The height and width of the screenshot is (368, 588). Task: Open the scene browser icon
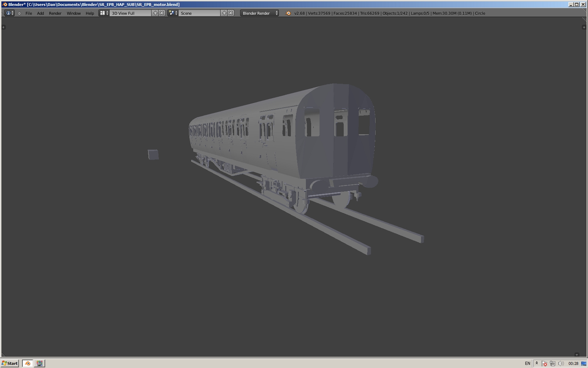coord(173,13)
